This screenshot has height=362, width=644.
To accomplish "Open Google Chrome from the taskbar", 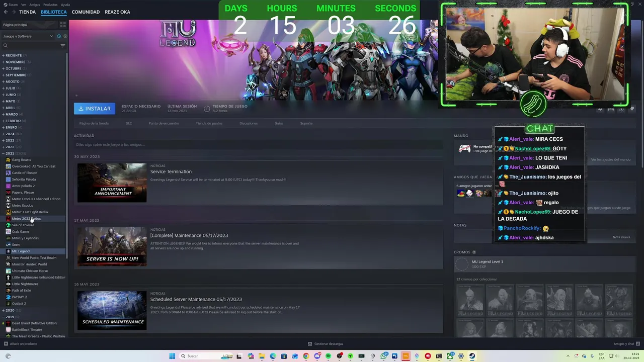I will [x=306, y=356].
